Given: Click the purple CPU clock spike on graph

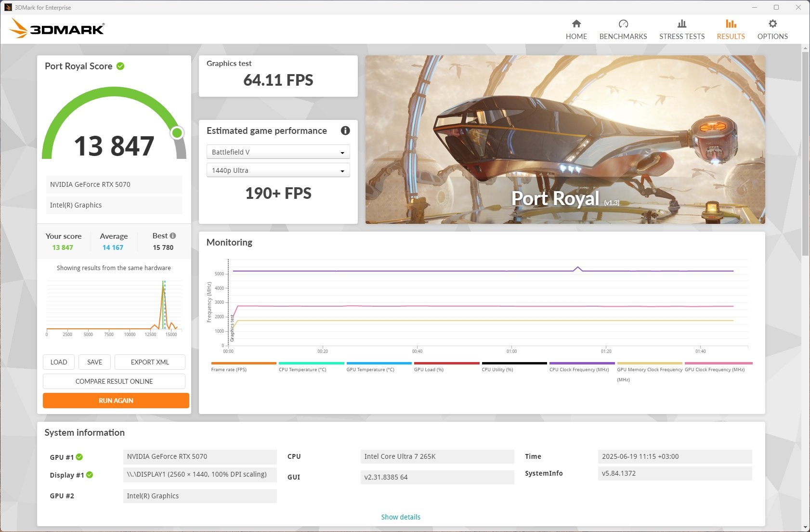Looking at the screenshot, I should click(578, 268).
